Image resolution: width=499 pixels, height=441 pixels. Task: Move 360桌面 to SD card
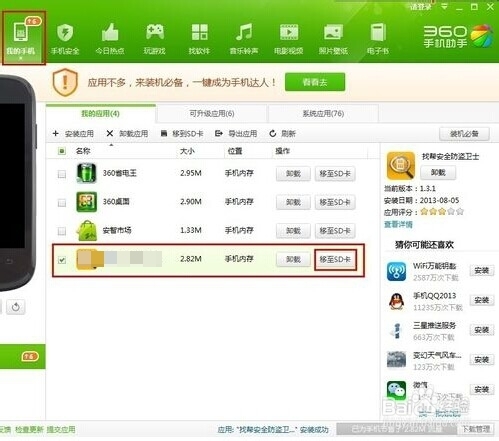point(335,202)
